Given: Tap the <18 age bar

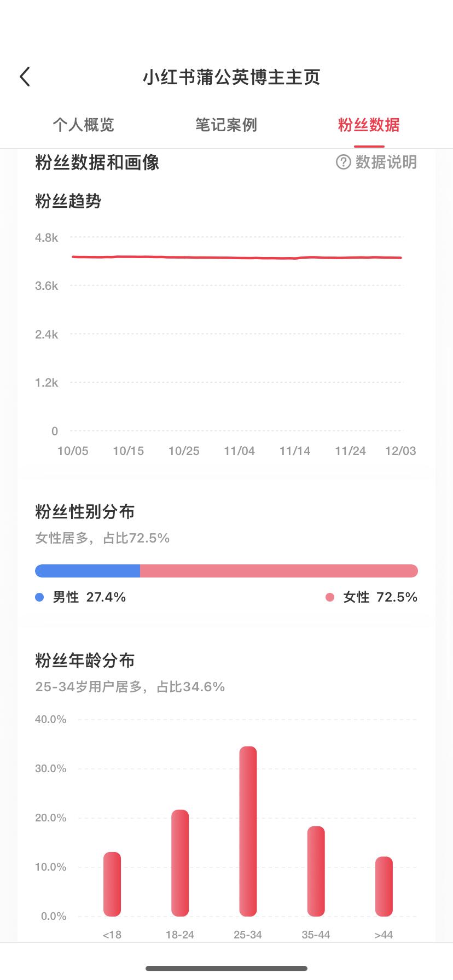Looking at the screenshot, I should tap(112, 884).
